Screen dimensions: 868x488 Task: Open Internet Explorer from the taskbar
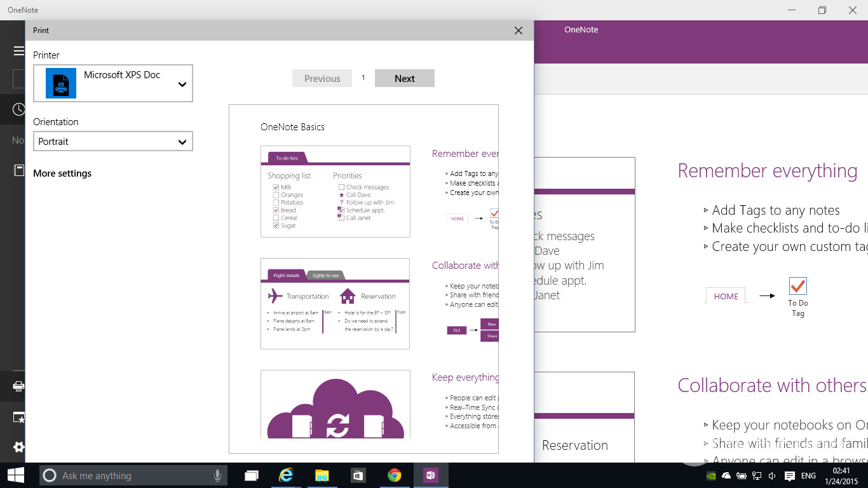[x=287, y=475]
